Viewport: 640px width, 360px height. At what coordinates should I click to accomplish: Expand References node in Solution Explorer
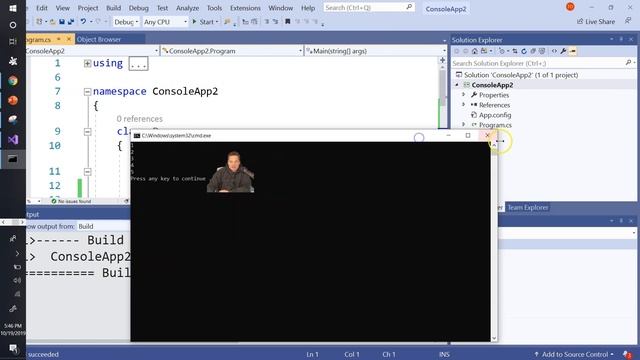pyautogui.click(x=463, y=105)
